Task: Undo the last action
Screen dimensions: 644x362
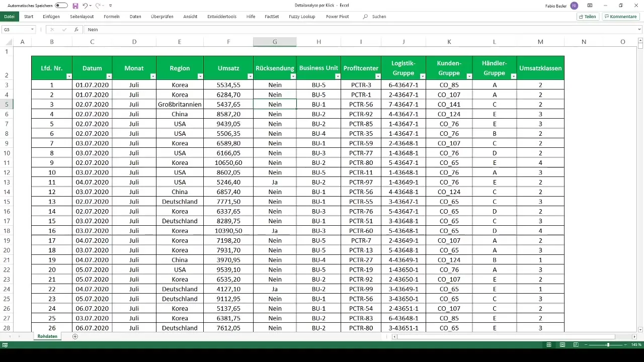Action: click(x=85, y=6)
